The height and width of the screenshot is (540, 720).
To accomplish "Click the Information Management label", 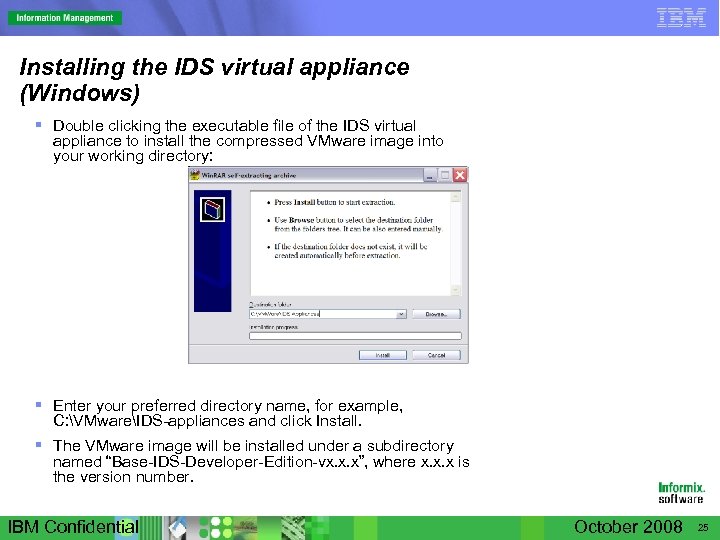I will [65, 18].
